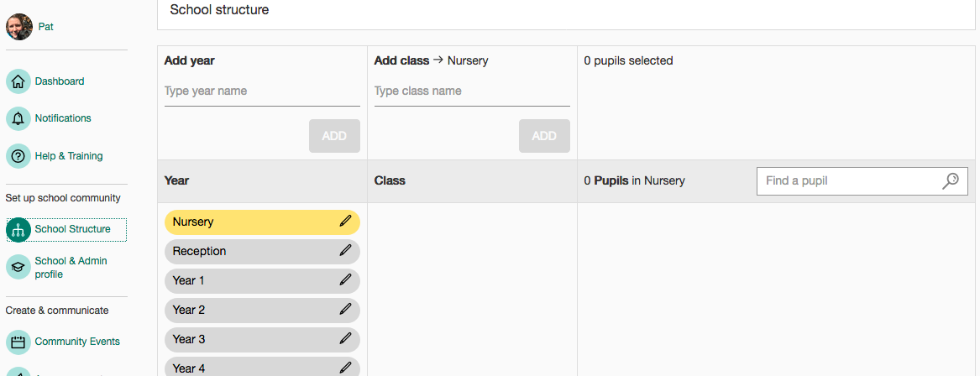The height and width of the screenshot is (376, 980).
Task: Click the pencil icon beside Year 3
Action: (x=345, y=339)
